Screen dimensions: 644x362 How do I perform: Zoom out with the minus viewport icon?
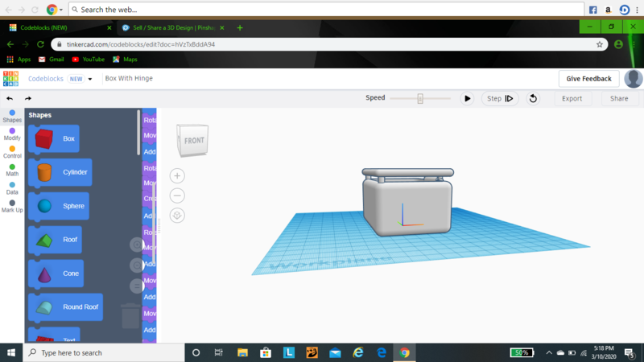point(178,195)
